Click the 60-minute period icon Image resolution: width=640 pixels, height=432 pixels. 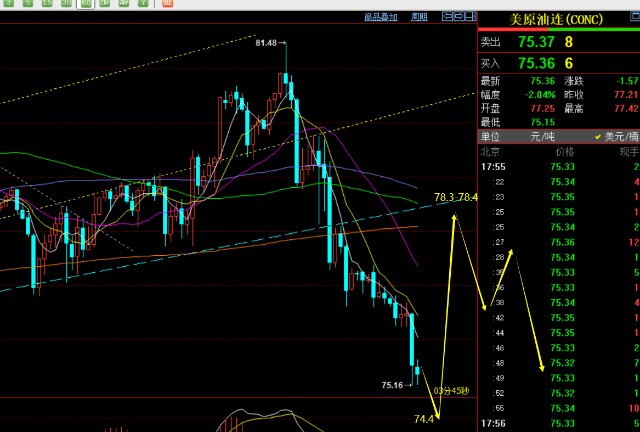tap(86, 3)
